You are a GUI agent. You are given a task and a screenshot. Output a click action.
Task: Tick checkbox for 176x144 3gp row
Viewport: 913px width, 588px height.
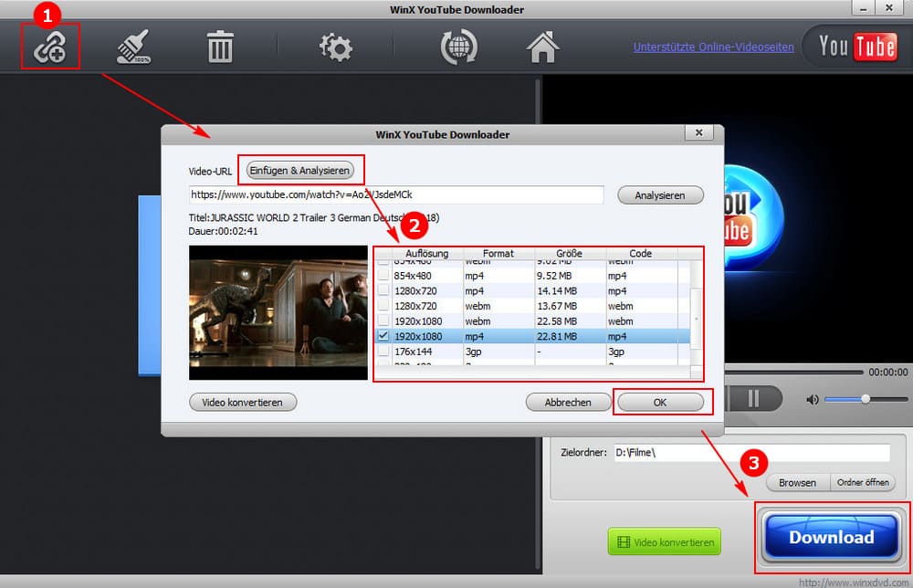[383, 351]
